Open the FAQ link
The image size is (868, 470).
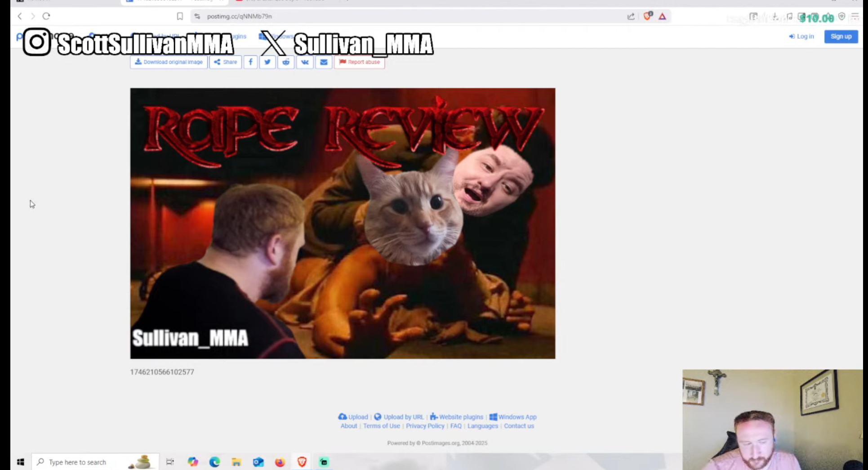click(456, 426)
